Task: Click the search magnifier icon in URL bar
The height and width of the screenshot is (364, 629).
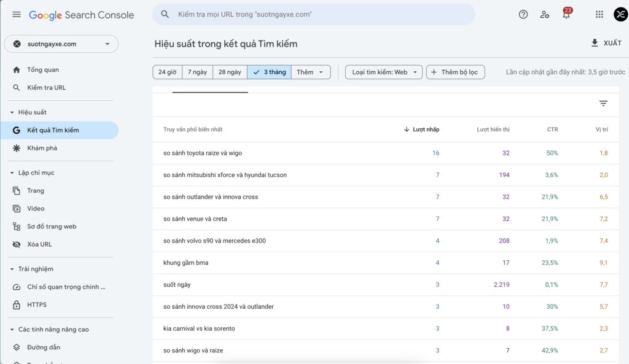Action: [165, 15]
